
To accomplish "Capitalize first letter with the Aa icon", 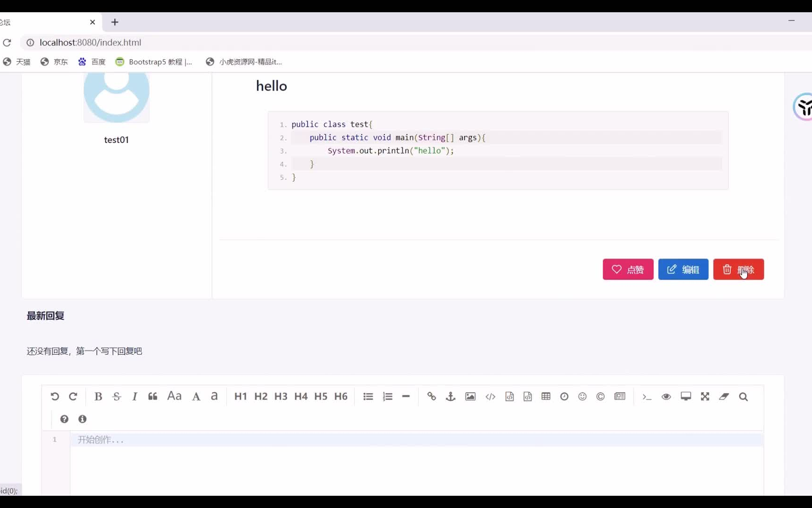I will 174,396.
